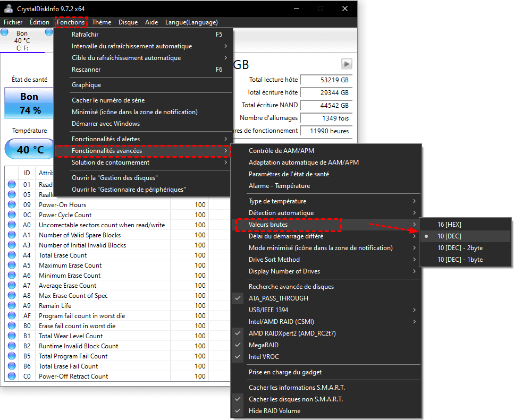Click status orb of attribute 05 row

[12, 194]
